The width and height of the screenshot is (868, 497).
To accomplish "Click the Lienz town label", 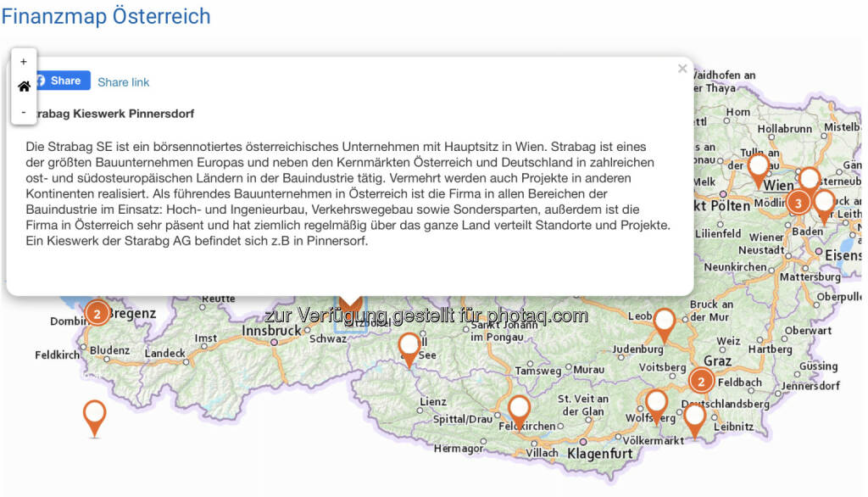I will 433,402.
